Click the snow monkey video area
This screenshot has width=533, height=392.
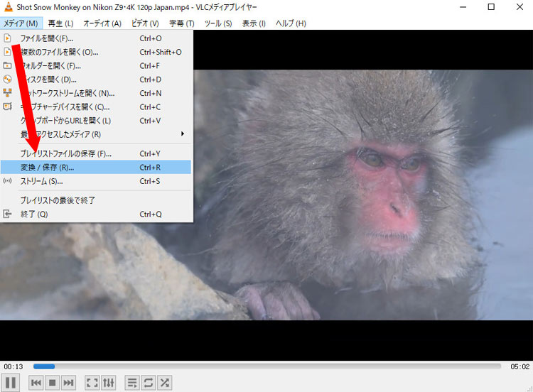point(363,195)
